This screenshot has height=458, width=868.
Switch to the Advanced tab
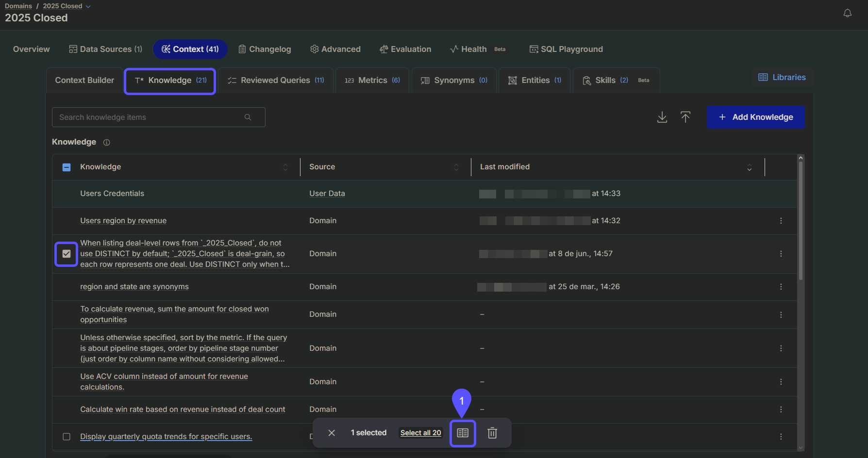tap(335, 49)
